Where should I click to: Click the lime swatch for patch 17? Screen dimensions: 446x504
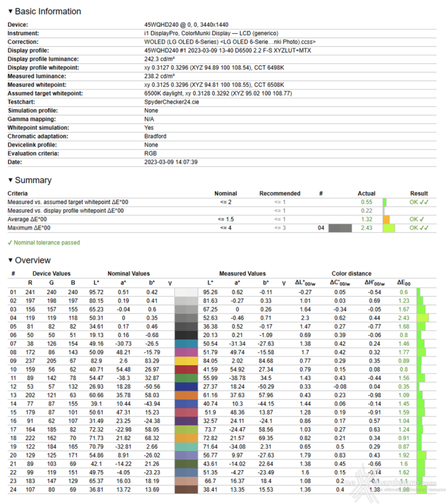[186, 429]
